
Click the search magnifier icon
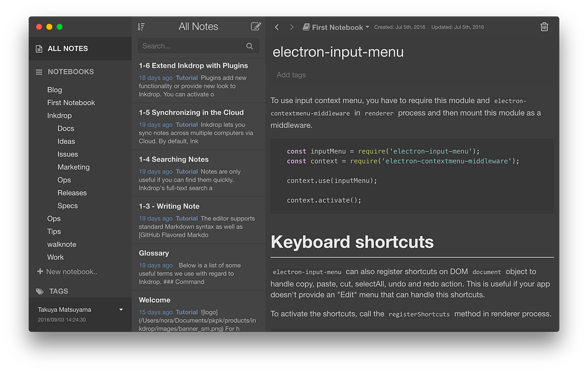point(250,46)
